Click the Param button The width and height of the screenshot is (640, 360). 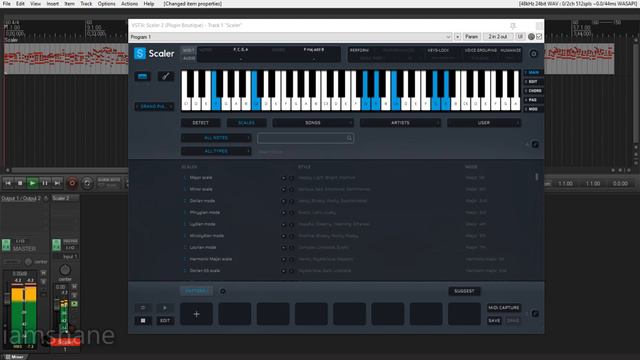[x=471, y=37]
